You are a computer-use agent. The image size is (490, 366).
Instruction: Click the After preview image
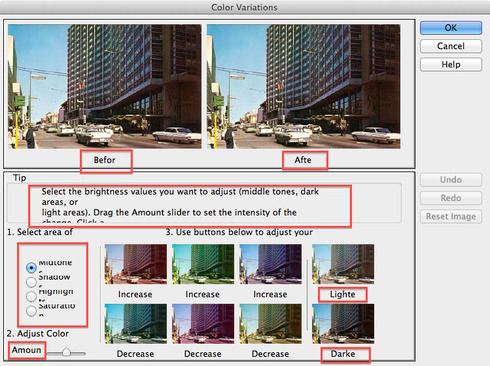(x=303, y=86)
